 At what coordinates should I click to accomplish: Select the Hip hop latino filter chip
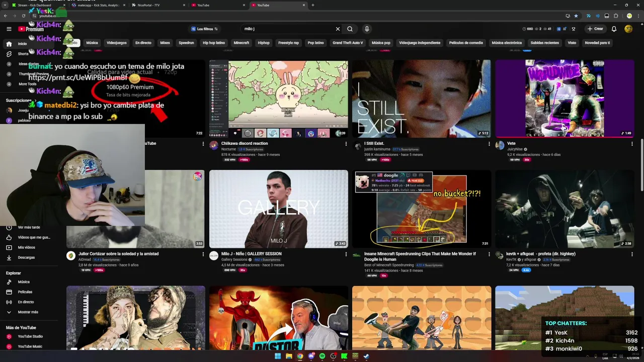coord(214,43)
